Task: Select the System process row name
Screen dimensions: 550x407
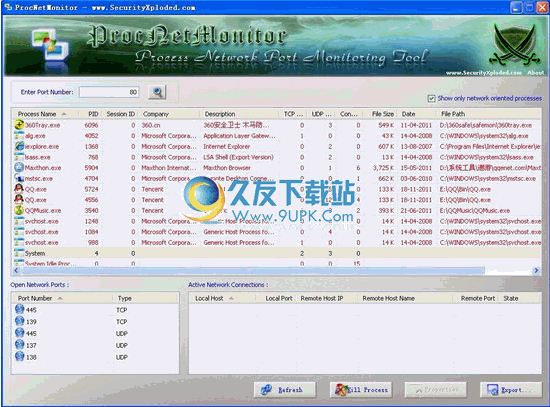Action: point(35,253)
